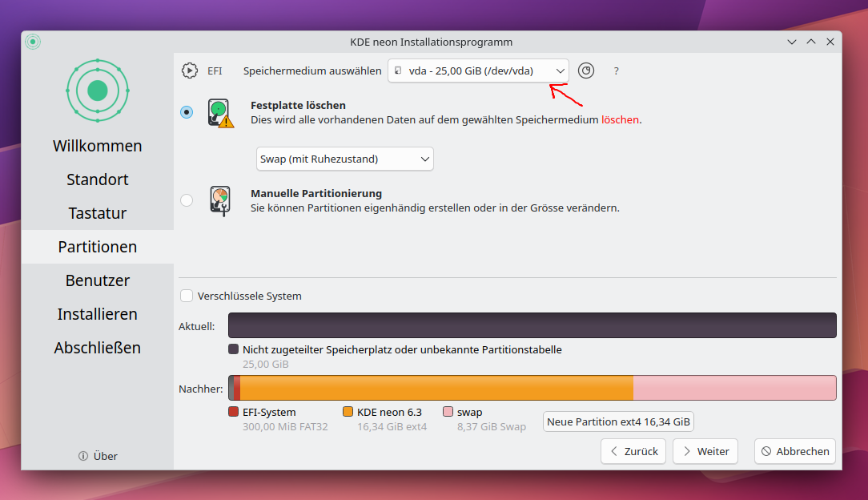This screenshot has width=868, height=500.
Task: Click the Zurück button
Action: 633,451
